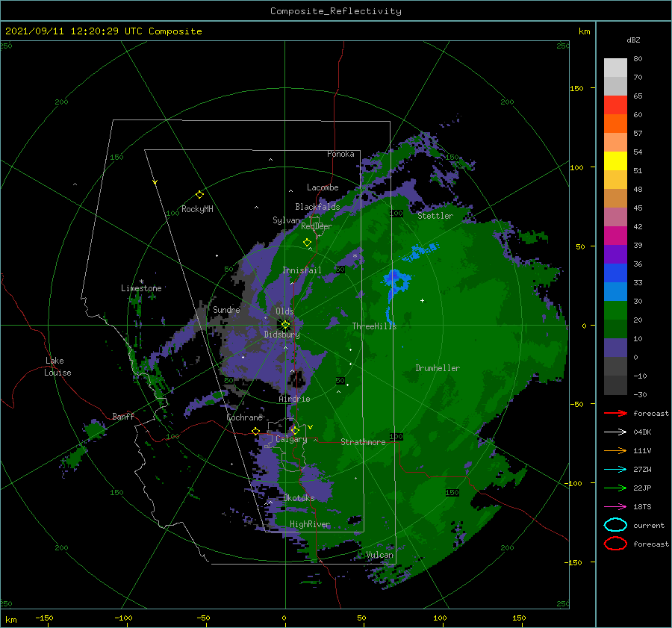The width and height of the screenshot is (672, 628).
Task: Click the red forecast ellipse legend icon
Action: (x=615, y=544)
